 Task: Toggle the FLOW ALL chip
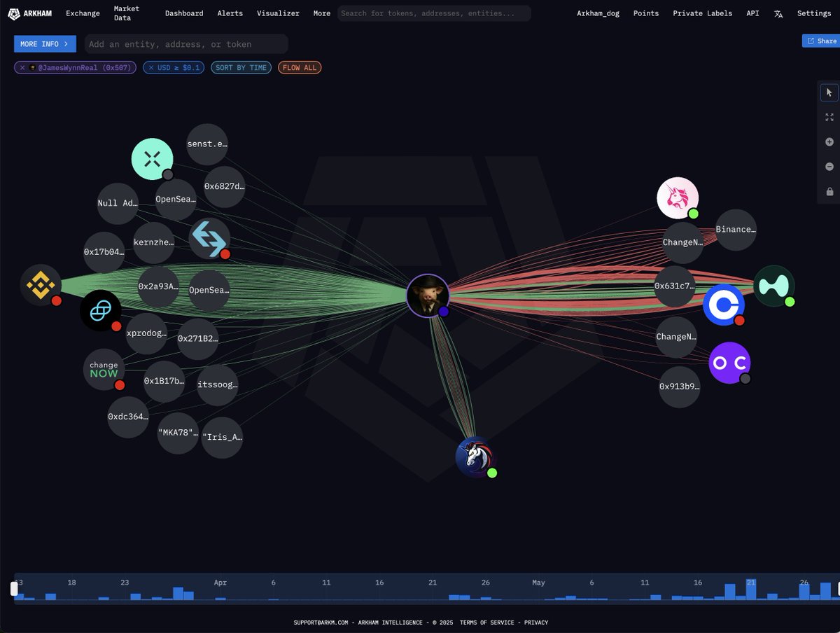pyautogui.click(x=300, y=68)
